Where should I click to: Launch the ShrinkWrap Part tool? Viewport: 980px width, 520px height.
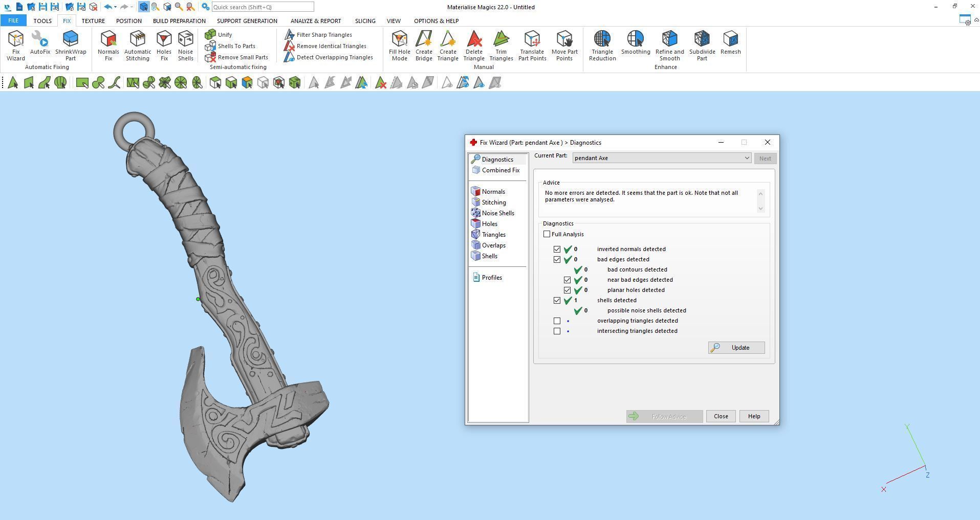point(71,46)
